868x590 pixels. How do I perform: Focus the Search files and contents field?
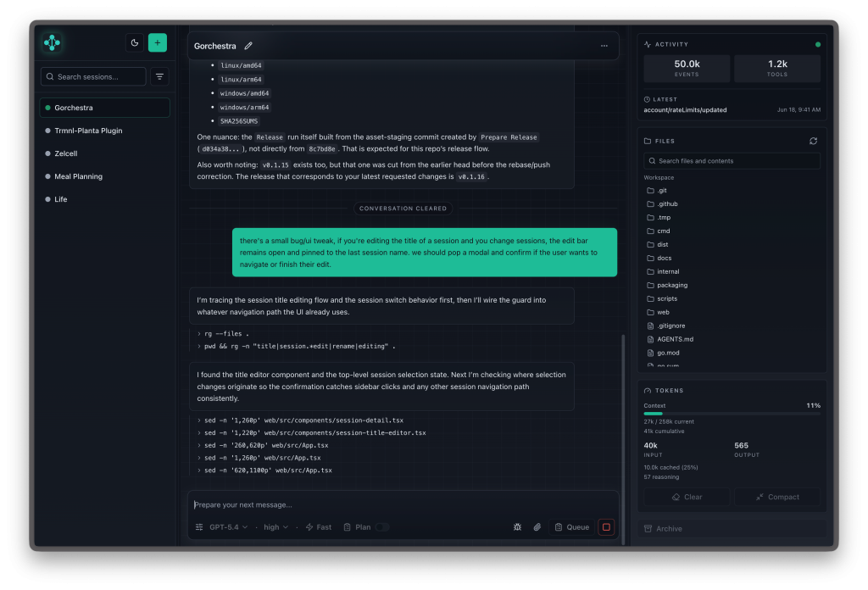[732, 161]
